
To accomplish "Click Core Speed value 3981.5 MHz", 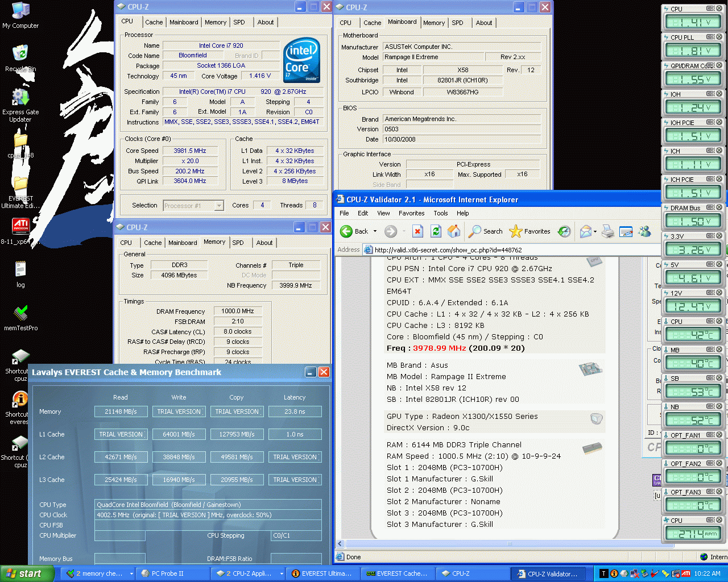I will click(190, 151).
